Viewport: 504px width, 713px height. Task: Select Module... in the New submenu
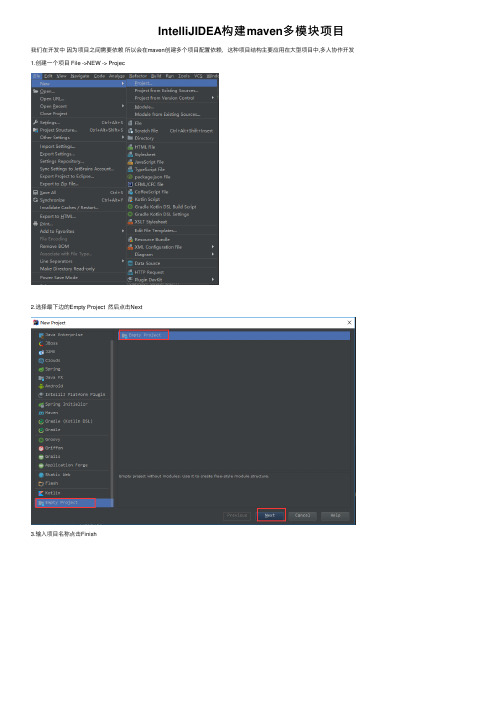[x=144, y=107]
